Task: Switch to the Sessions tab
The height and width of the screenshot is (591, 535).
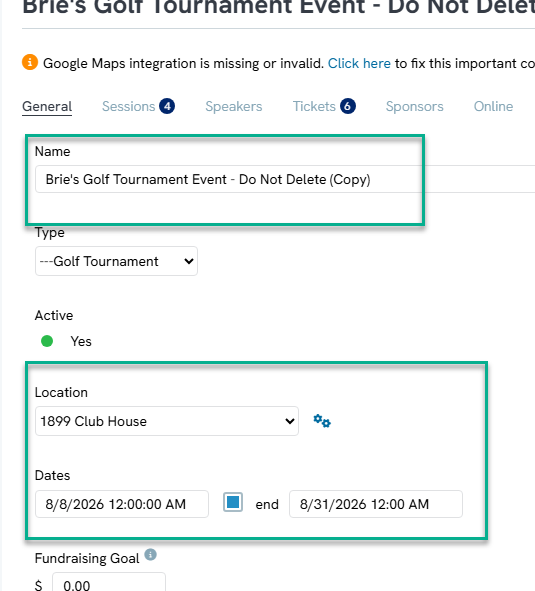Action: (x=129, y=107)
